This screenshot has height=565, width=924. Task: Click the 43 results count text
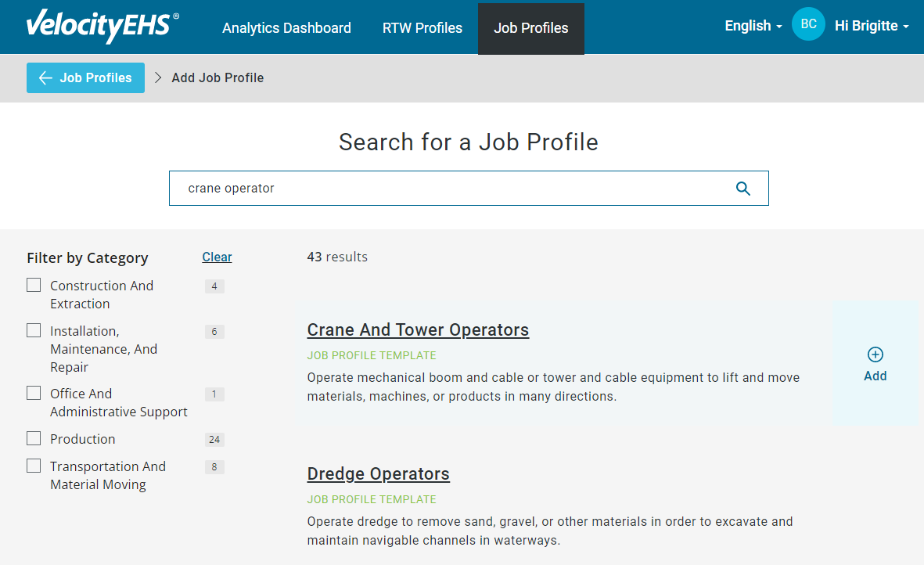tap(337, 257)
